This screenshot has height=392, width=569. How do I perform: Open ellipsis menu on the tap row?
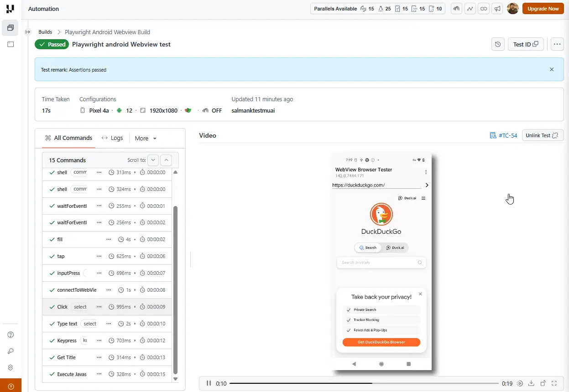[99, 256]
